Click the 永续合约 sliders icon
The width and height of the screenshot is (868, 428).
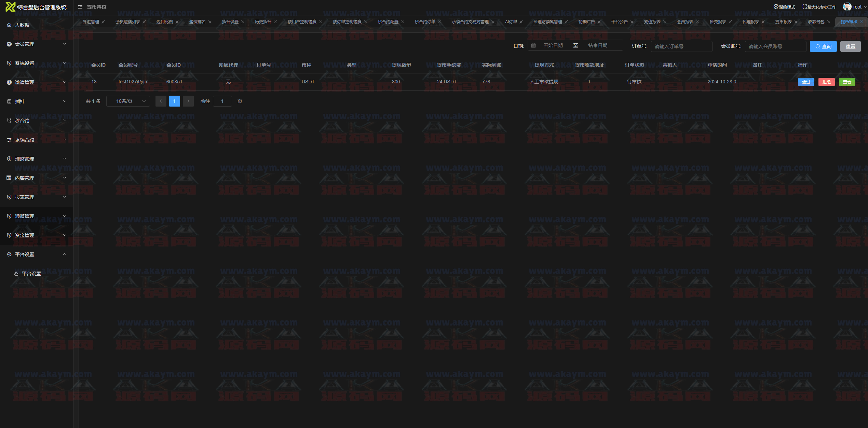[9, 140]
